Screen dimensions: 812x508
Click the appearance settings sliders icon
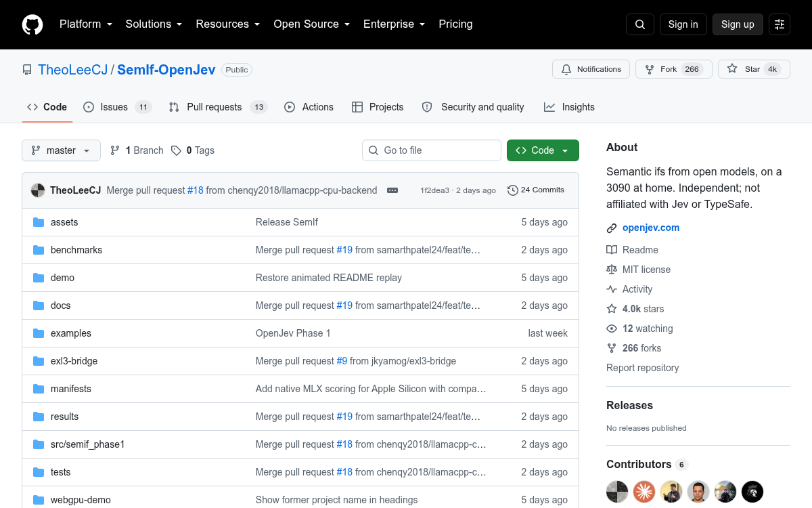coord(780,24)
